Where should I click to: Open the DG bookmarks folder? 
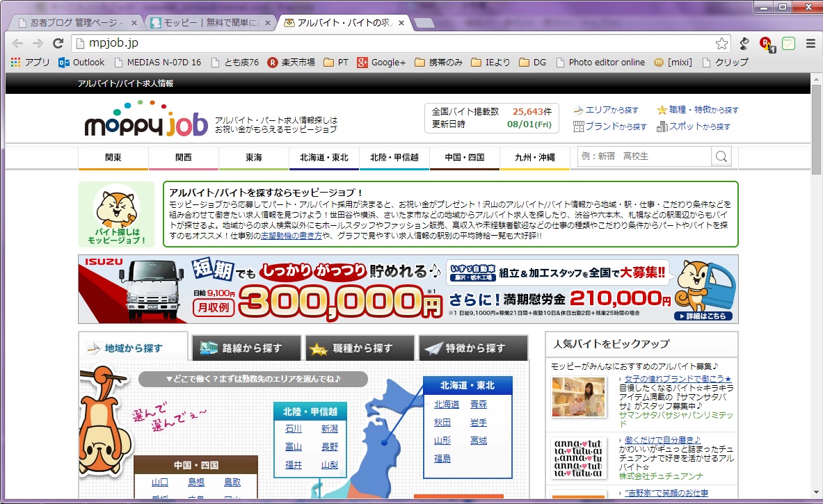[533, 63]
